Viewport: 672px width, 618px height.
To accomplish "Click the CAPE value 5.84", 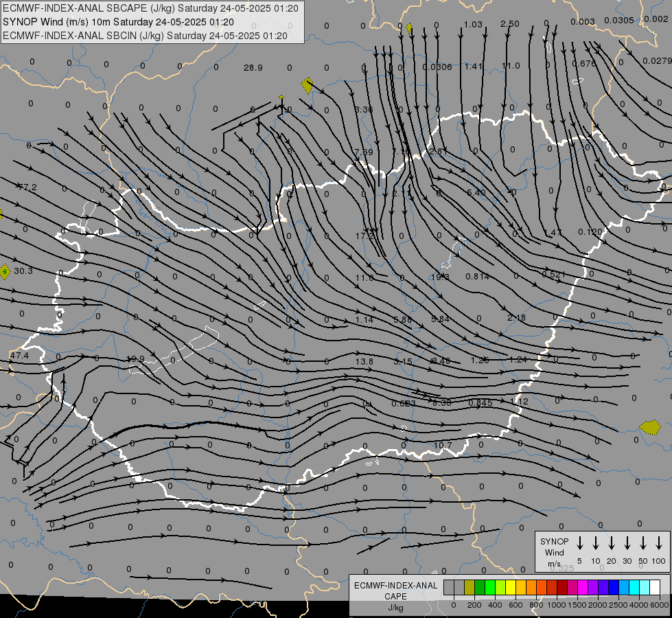I will pyautogui.click(x=440, y=319).
